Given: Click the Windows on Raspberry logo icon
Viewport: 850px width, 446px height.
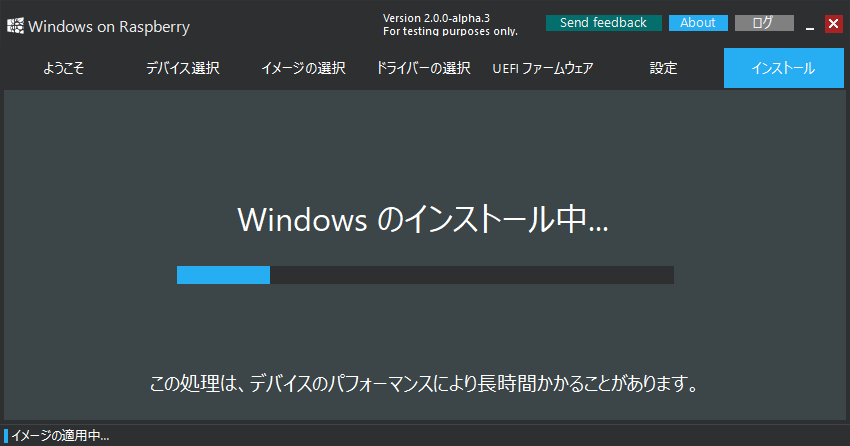Looking at the screenshot, I should [x=16, y=26].
